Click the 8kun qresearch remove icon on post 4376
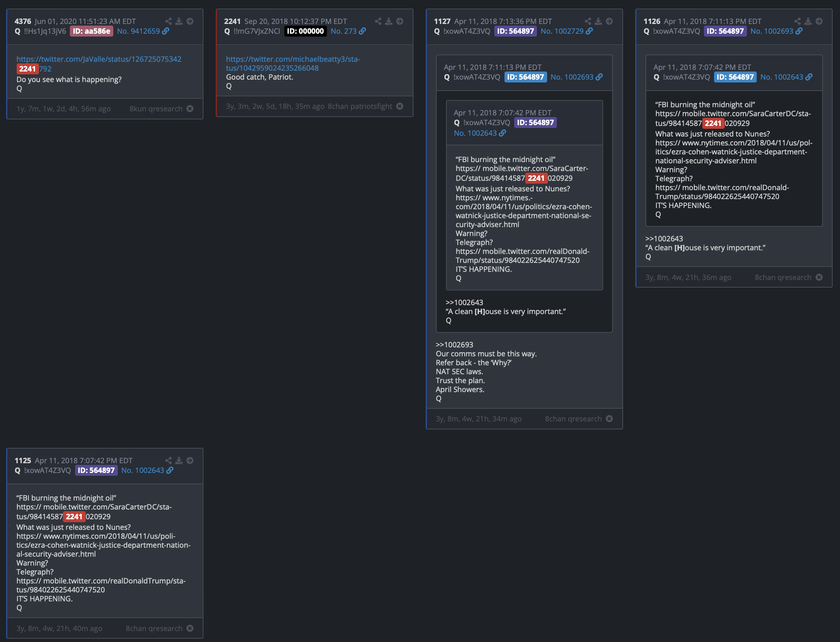840x642 pixels. [x=190, y=108]
